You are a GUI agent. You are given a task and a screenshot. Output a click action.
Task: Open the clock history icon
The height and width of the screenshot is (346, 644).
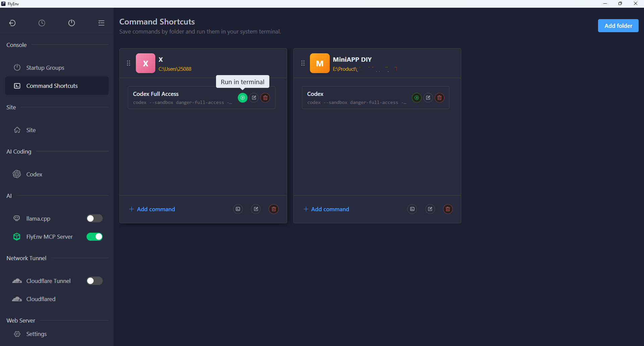point(42,23)
